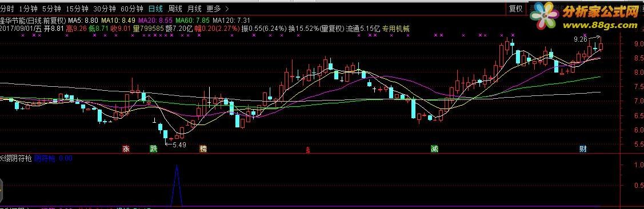
Task: Click the 专用机械 sector label
Action: click(396, 29)
